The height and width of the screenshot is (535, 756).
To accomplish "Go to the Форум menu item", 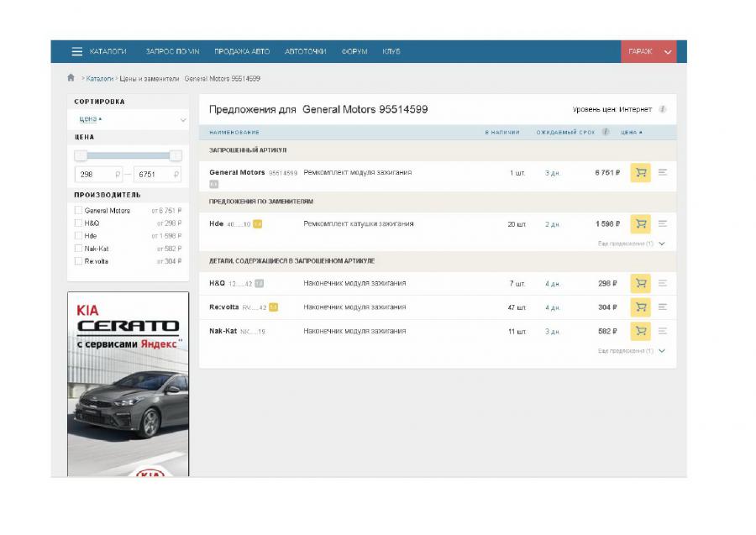I will 354,51.
